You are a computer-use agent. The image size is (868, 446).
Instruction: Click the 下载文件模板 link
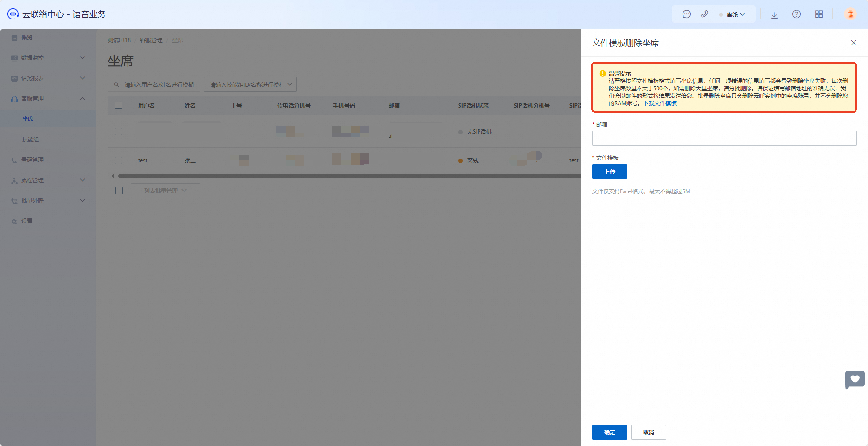[660, 103]
